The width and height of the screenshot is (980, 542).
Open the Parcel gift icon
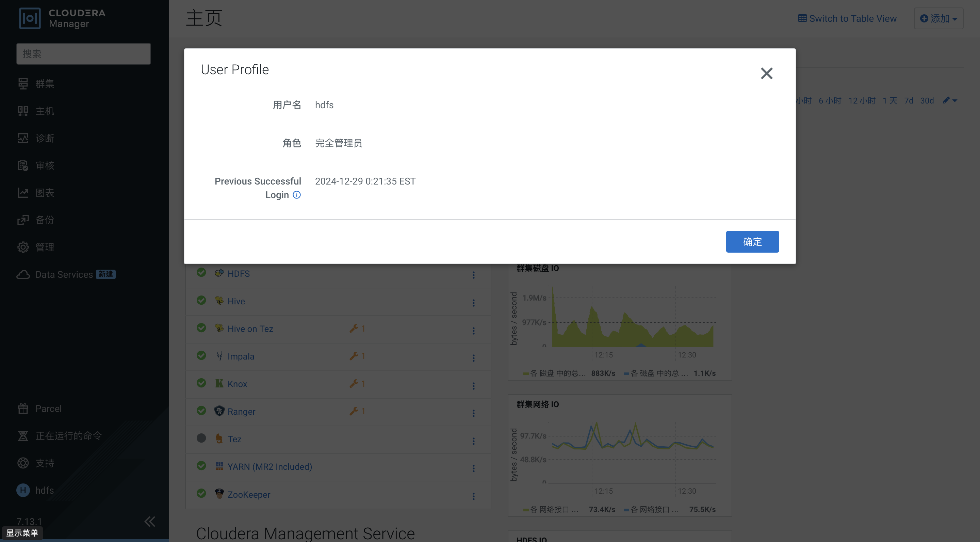[x=23, y=409]
